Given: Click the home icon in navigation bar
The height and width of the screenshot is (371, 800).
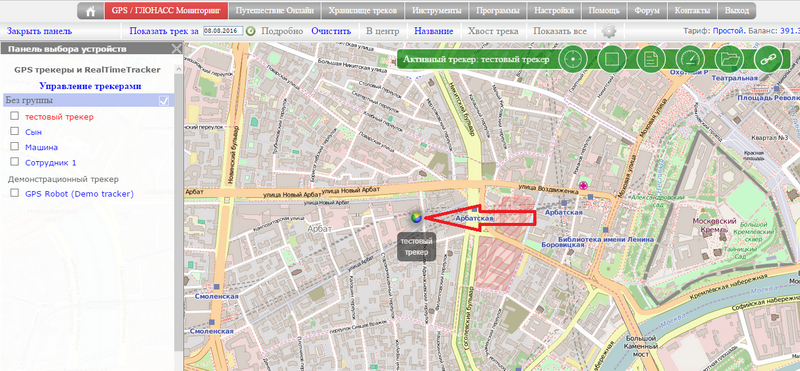Looking at the screenshot, I should pyautogui.click(x=91, y=11).
